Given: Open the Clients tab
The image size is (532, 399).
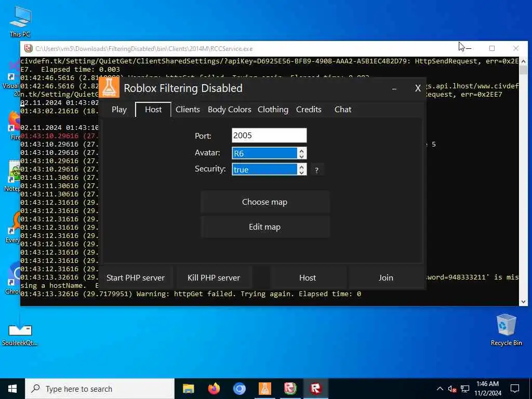Looking at the screenshot, I should click(188, 109).
